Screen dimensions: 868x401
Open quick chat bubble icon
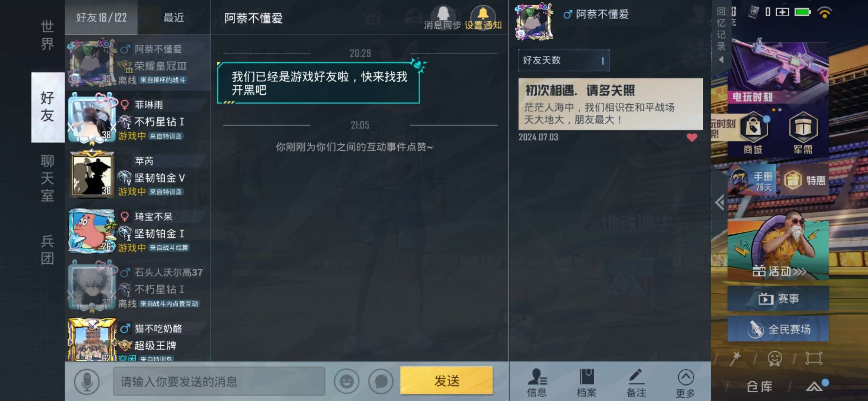click(x=381, y=381)
